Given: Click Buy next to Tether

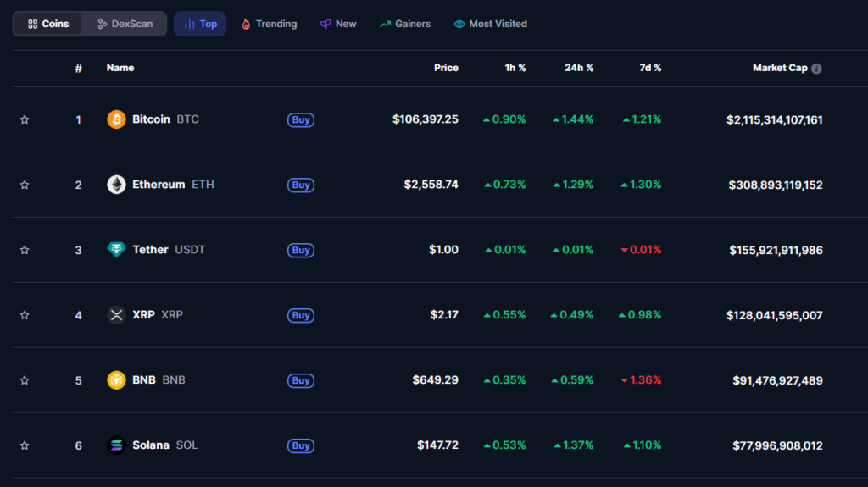Looking at the screenshot, I should coord(301,250).
